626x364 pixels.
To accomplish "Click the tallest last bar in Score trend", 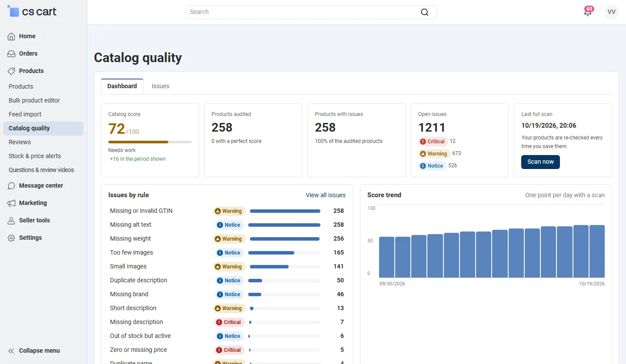I will 597,251.
